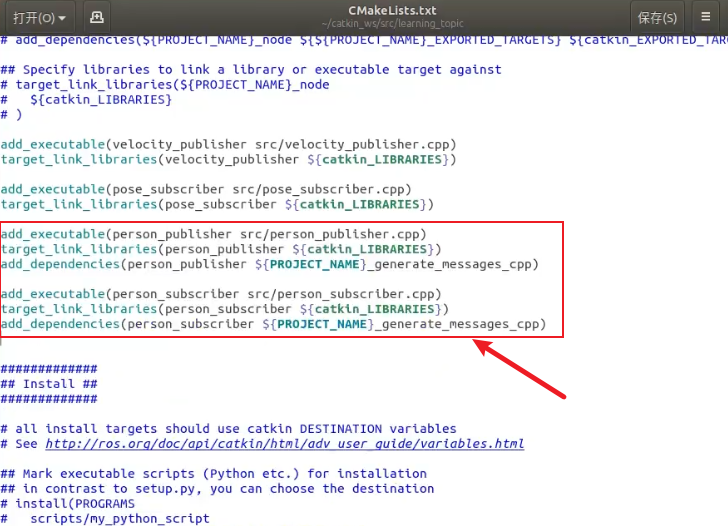Click line add_dependencies(person_subscriber ... generate_messages_cpp)
This screenshot has width=728, height=526.
273,325
